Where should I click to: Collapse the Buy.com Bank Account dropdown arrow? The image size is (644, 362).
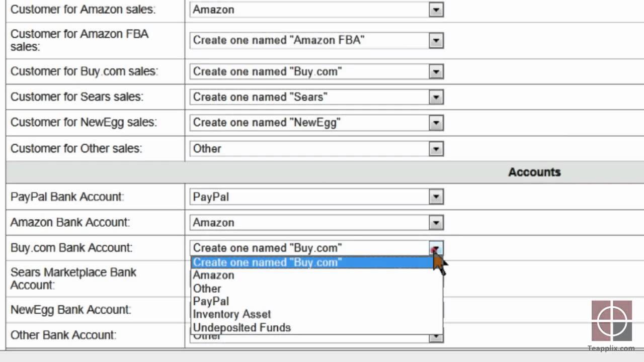436,248
